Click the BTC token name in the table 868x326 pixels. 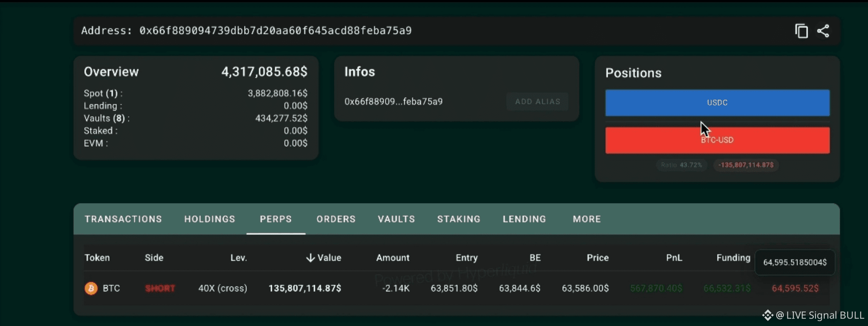pos(111,288)
